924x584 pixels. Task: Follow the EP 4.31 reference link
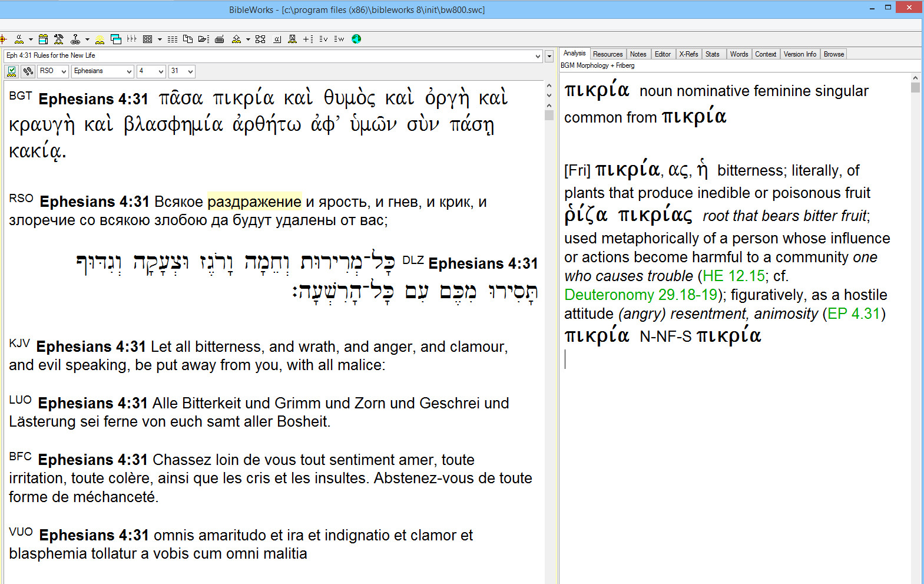click(x=854, y=314)
